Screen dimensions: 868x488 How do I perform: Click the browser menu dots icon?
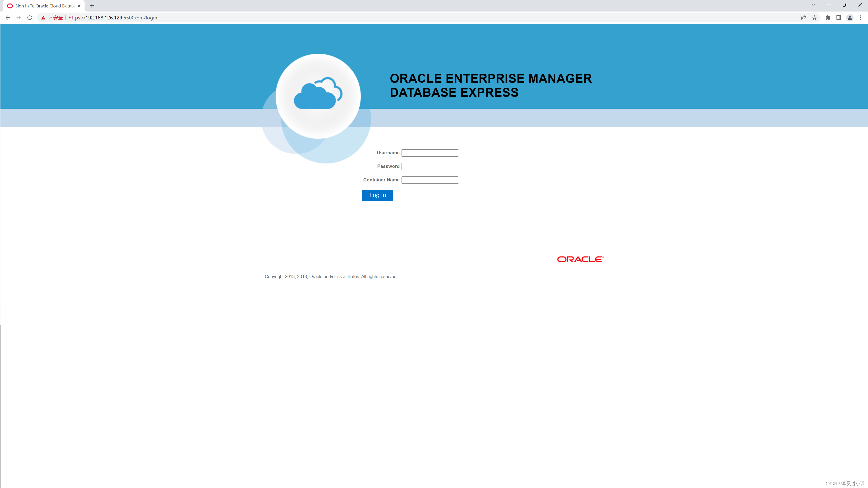(x=860, y=17)
